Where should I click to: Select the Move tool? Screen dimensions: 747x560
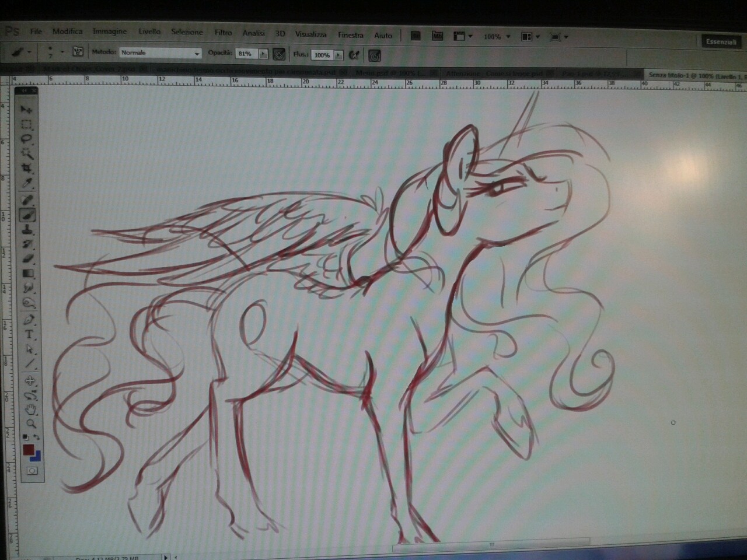coord(27,110)
